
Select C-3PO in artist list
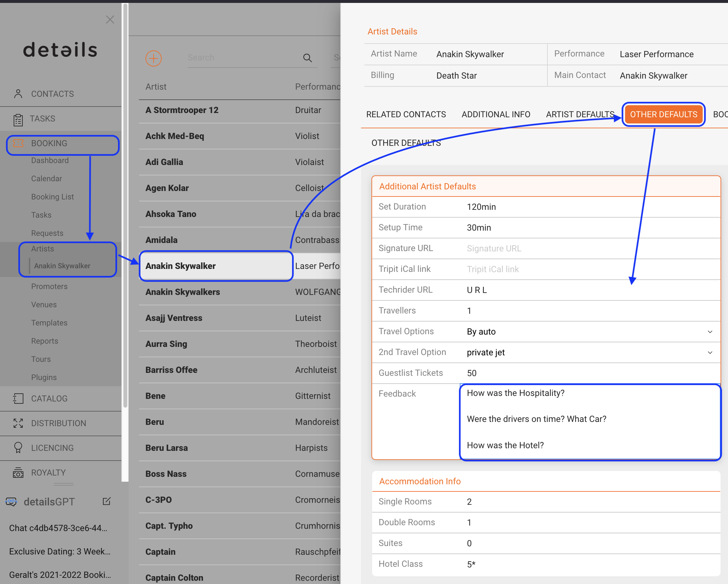pyautogui.click(x=240, y=500)
